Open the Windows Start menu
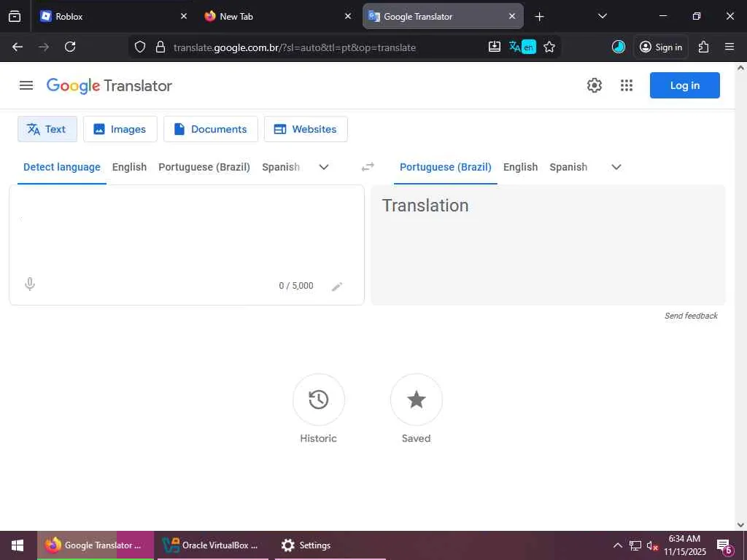Image resolution: width=747 pixels, height=560 pixels. tap(18, 545)
